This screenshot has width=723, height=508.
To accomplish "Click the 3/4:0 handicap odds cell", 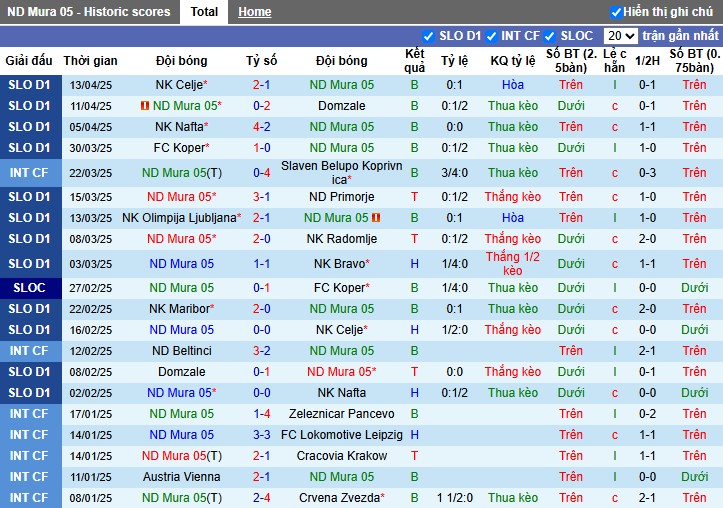I will point(455,173).
